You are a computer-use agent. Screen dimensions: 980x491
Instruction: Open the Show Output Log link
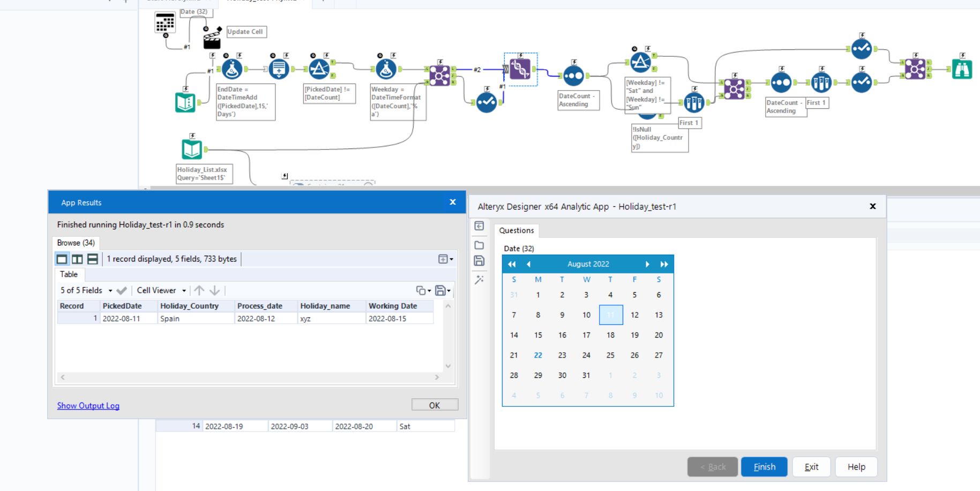[88, 406]
